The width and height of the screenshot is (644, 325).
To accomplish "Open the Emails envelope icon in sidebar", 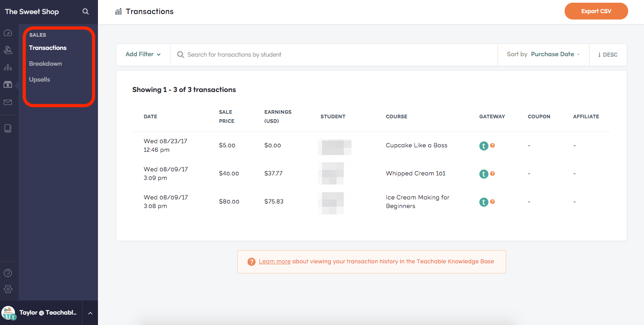I will tap(8, 102).
